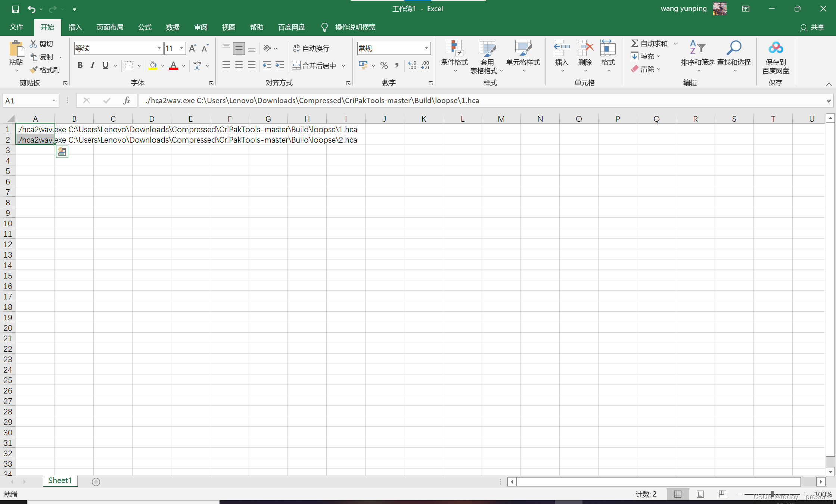Open the font color dropdown arrow

click(184, 66)
